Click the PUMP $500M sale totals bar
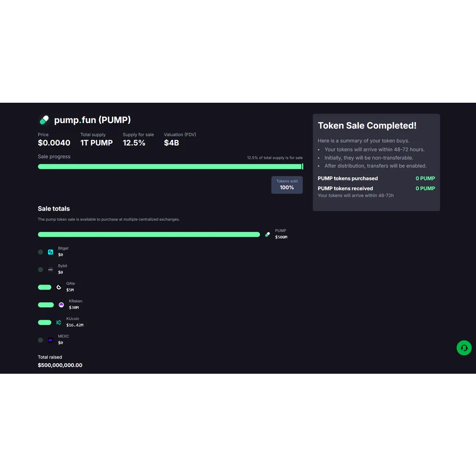 149,234
